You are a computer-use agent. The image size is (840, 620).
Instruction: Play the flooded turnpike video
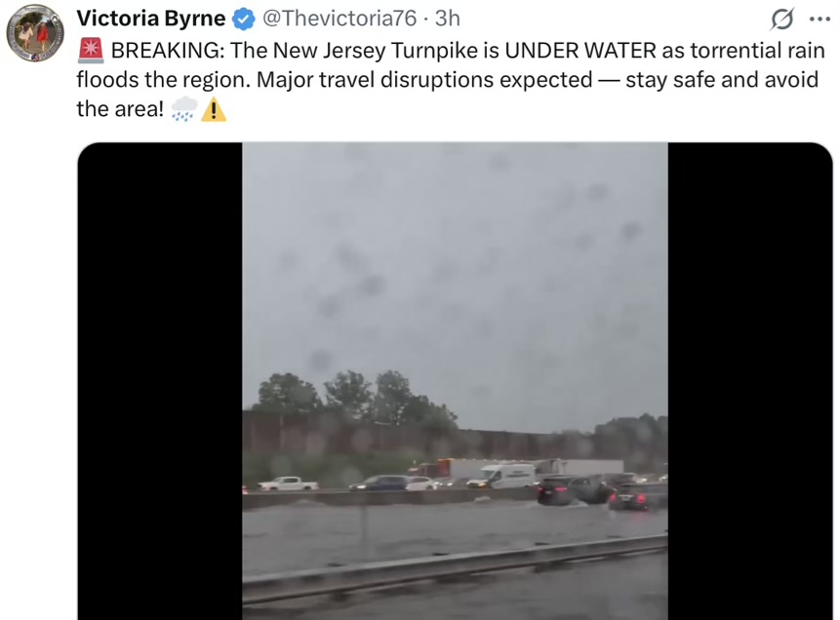coord(455,380)
